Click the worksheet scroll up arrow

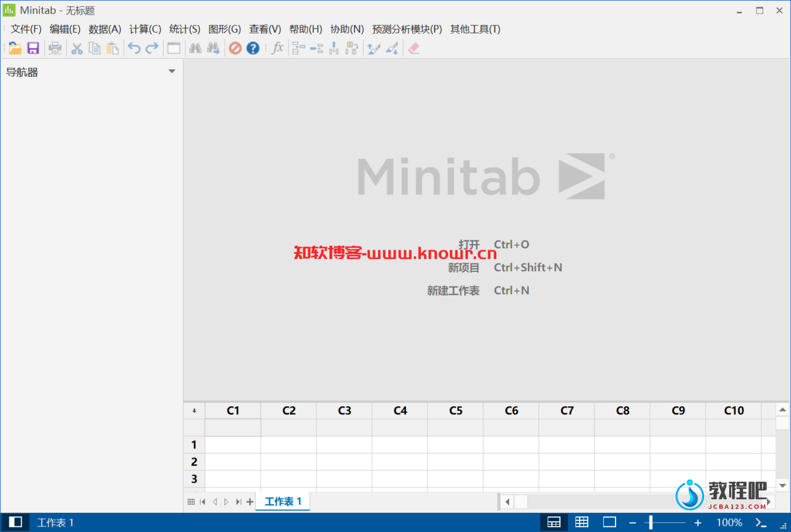click(782, 410)
